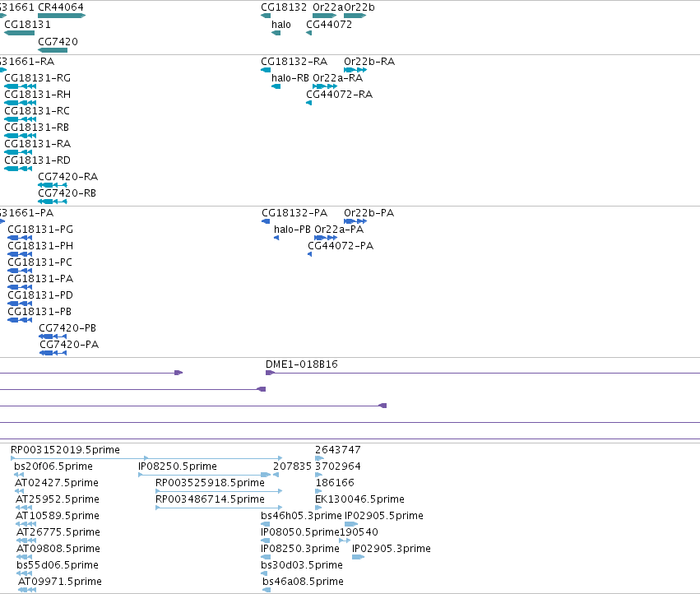The height and width of the screenshot is (594, 700).
Task: Select protein CG18131-PH
Action: 40,246
